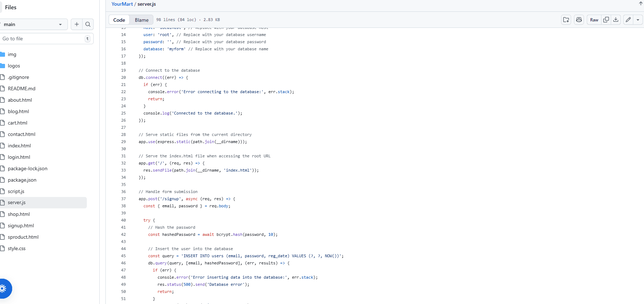Click the folder icon beside logos
The width and height of the screenshot is (644, 304).
pos(2,66)
